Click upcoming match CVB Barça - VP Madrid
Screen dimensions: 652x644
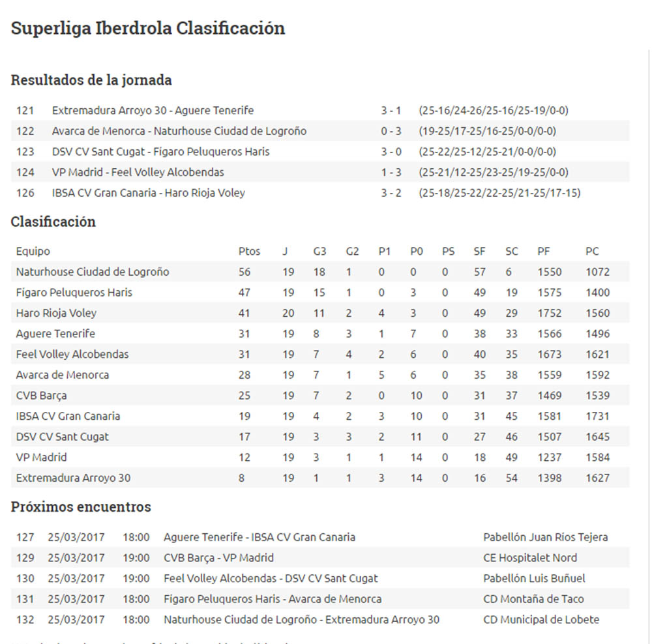click(x=218, y=558)
